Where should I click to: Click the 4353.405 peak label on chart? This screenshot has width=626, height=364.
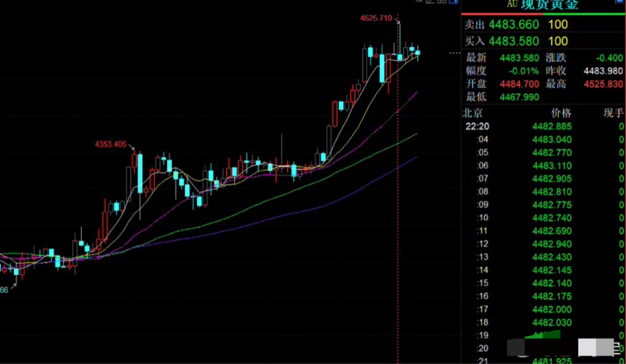coord(110,144)
